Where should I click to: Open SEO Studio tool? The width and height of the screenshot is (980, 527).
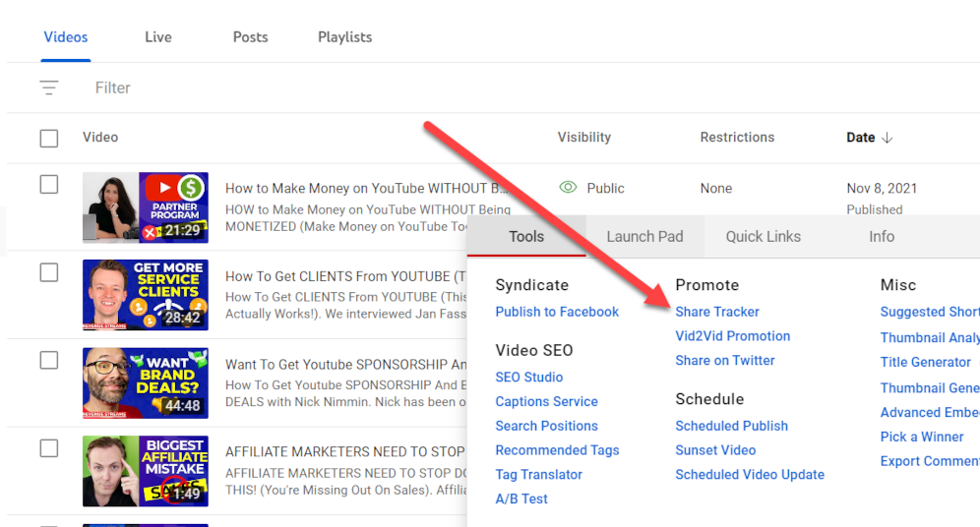point(529,377)
